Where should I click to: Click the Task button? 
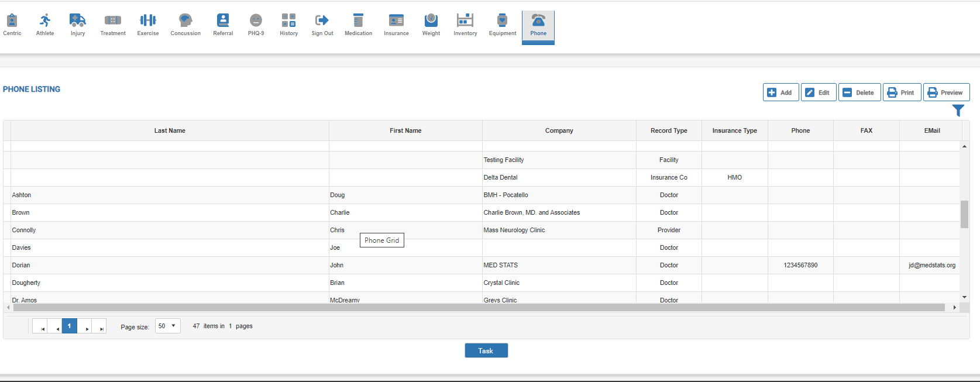(486, 350)
